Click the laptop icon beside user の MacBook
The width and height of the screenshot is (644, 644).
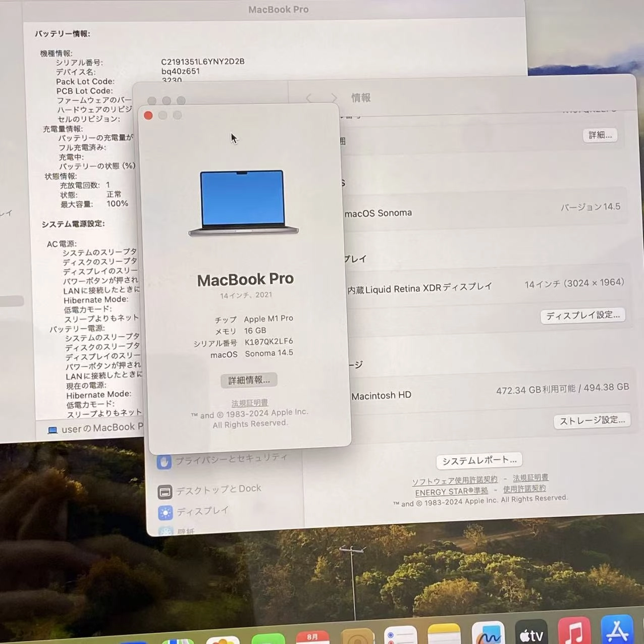[52, 430]
